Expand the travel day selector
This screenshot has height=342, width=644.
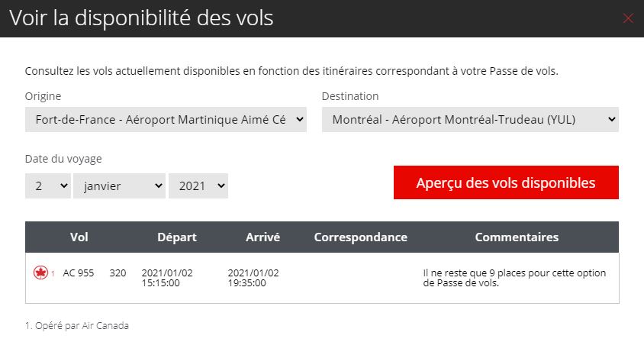tap(48, 185)
